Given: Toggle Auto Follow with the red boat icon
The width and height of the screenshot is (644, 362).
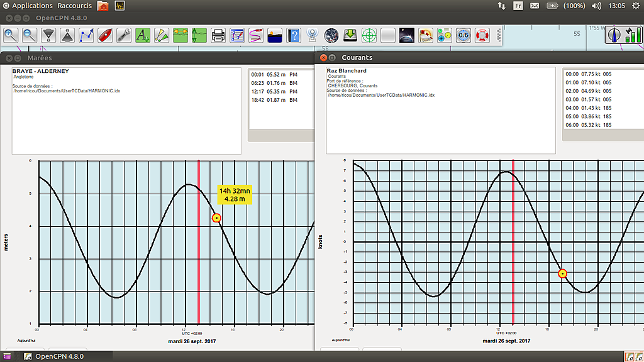Looking at the screenshot, I should pos(105,35).
